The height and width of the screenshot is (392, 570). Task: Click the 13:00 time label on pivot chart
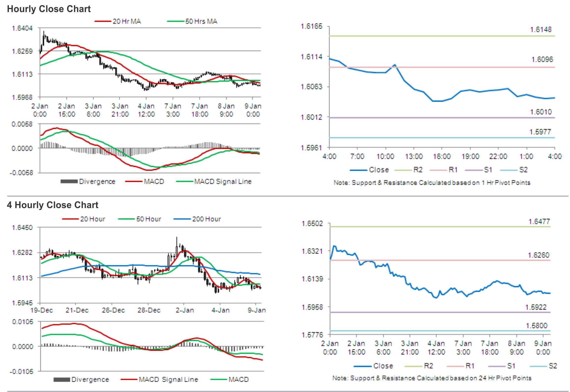[x=414, y=156]
